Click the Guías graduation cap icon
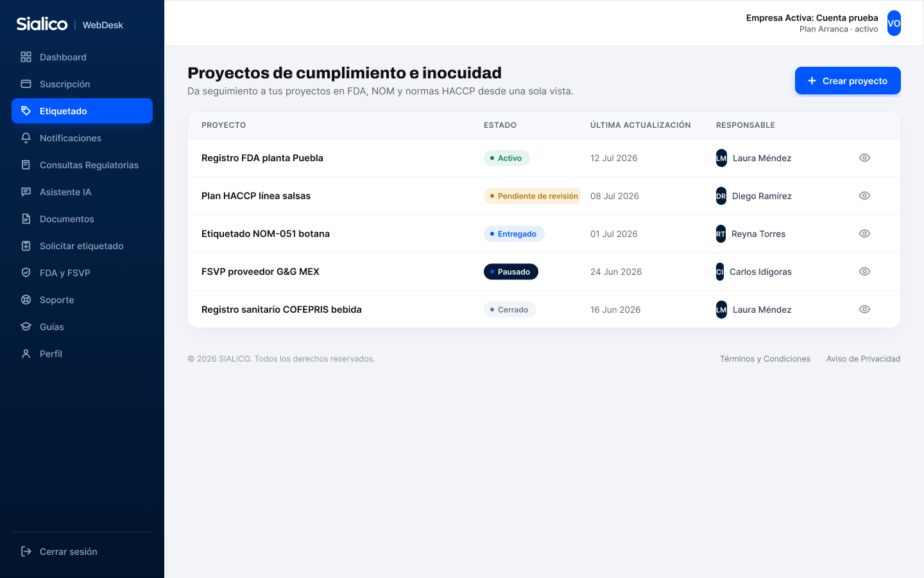The width and height of the screenshot is (924, 578). tap(26, 327)
